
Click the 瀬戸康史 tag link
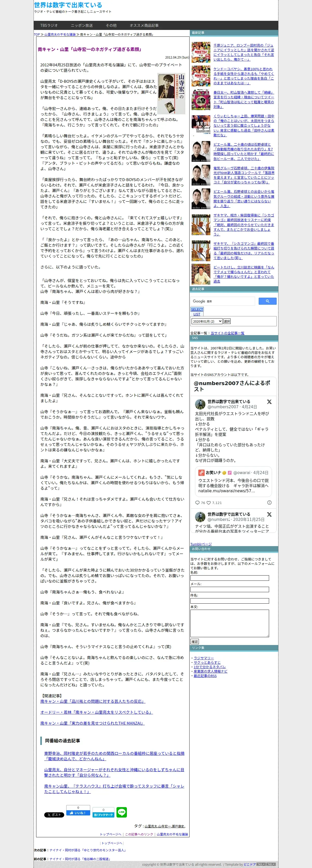click(x=178, y=826)
